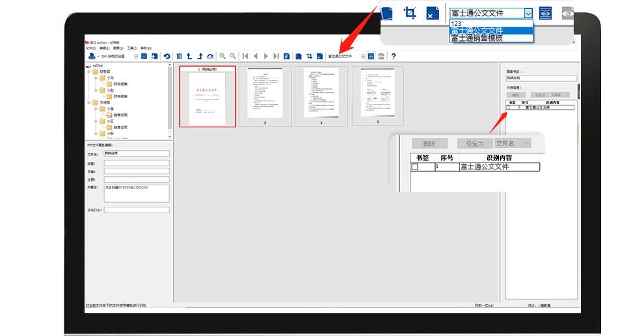This screenshot has width=644, height=336.
Task: Collapse the 小李 folder node
Action: (96, 109)
